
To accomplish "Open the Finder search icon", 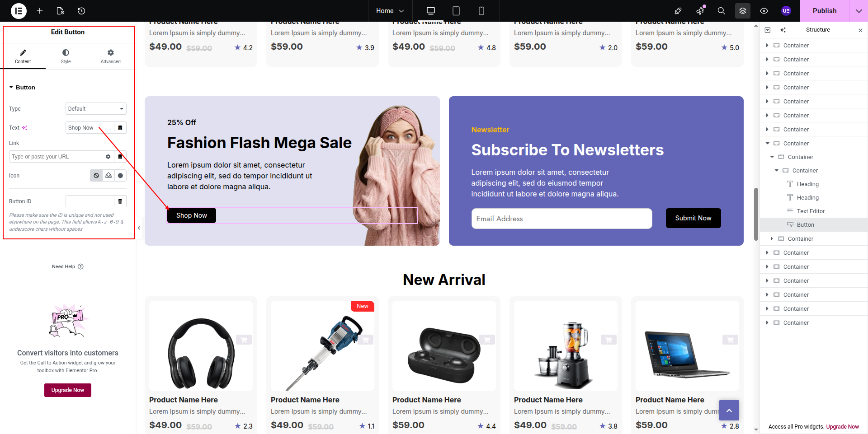I will click(x=721, y=11).
